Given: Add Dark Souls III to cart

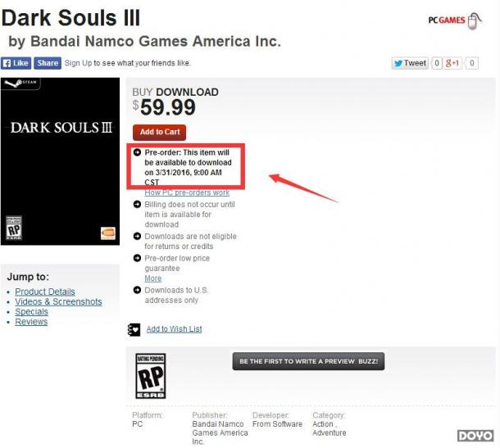Looking at the screenshot, I should coord(160,132).
